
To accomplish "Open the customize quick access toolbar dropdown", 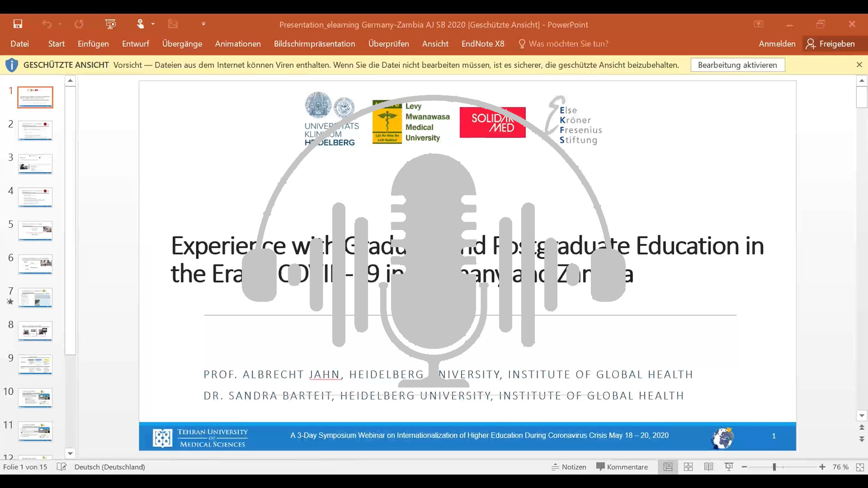I will point(203,24).
